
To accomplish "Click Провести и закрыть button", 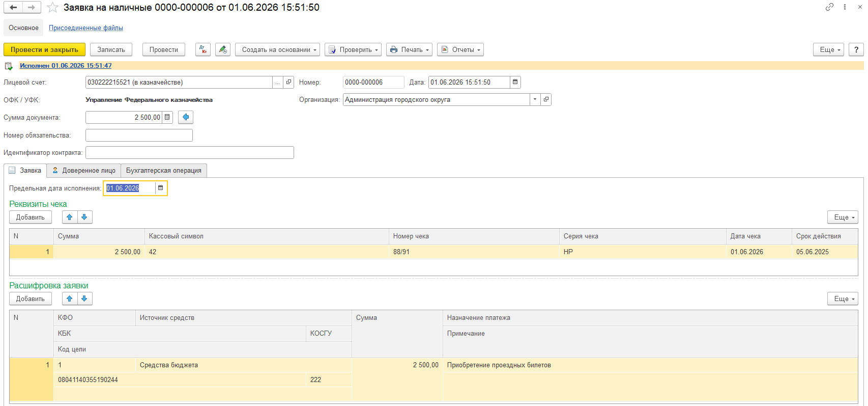I will [x=44, y=49].
